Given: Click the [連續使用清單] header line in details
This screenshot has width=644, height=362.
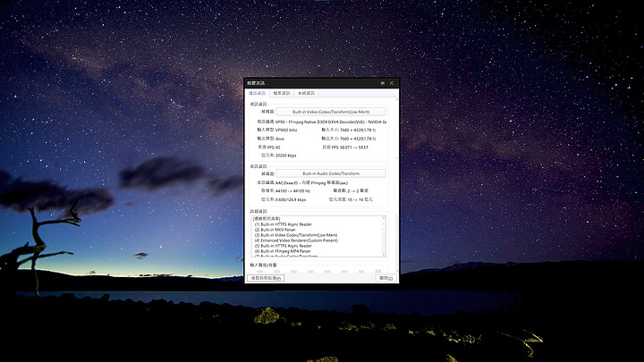Looking at the screenshot, I should tap(270, 219).
